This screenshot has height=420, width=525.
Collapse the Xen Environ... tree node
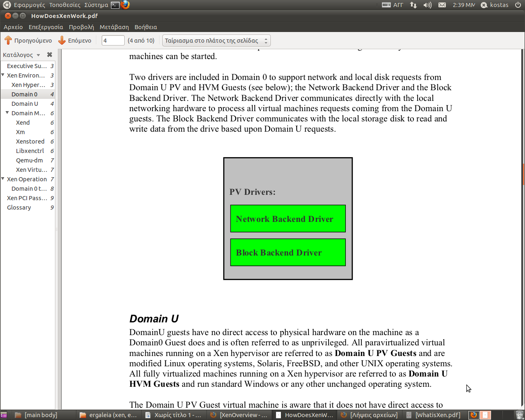(x=3, y=75)
